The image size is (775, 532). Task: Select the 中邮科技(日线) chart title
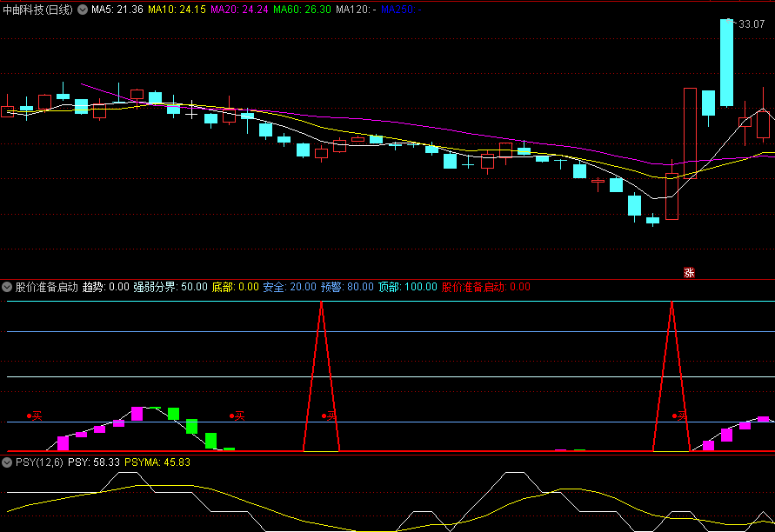(38, 10)
